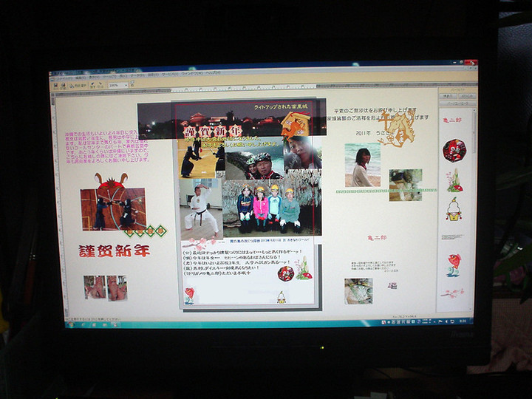
Task: Pick the plum blossom branch clip art
Action: [452, 293]
